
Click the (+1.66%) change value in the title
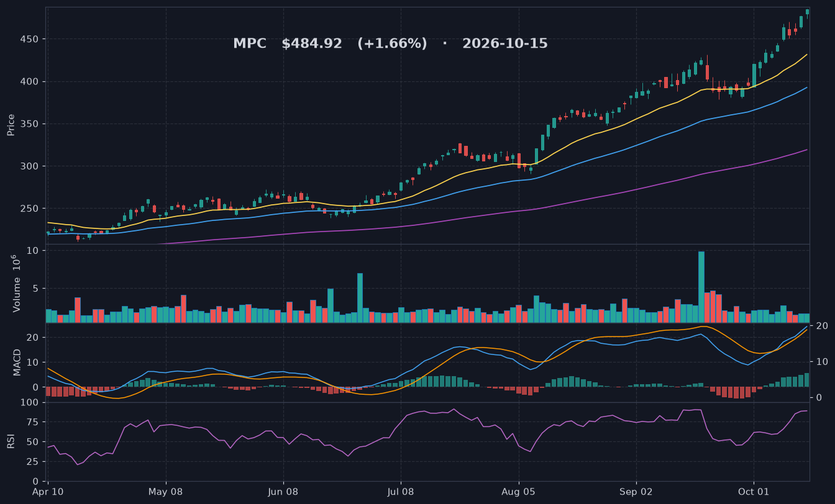tap(392, 44)
